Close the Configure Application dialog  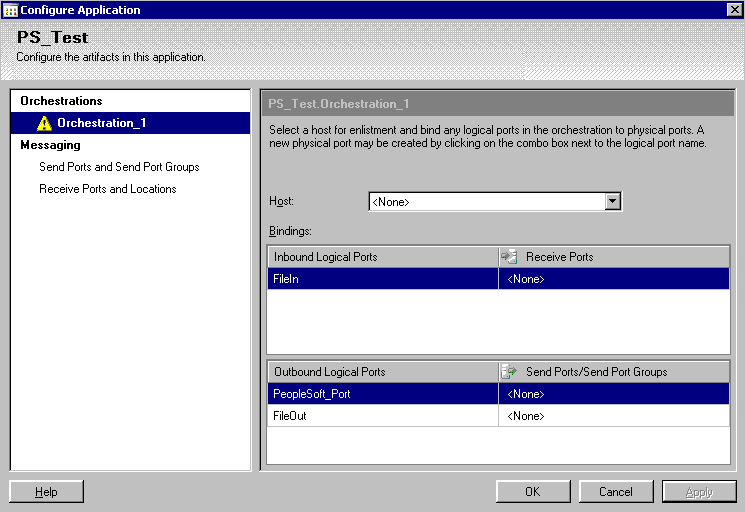734,9
